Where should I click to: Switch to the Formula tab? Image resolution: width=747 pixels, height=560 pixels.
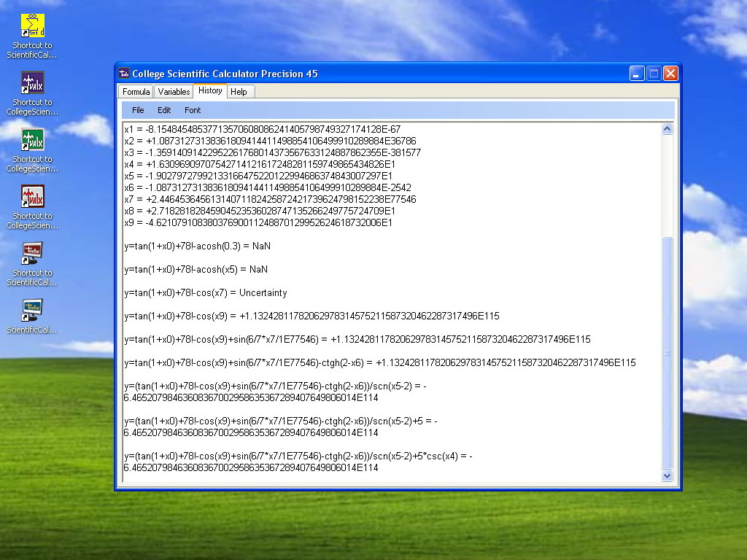tap(136, 91)
